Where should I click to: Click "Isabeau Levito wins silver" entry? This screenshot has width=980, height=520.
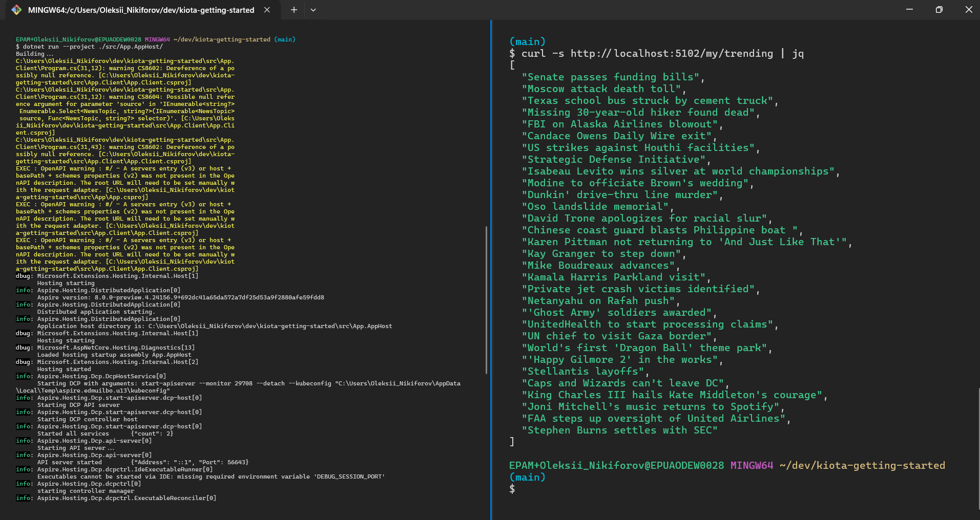coord(680,171)
